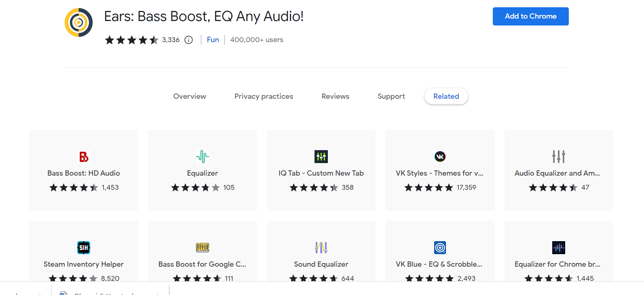The width and height of the screenshot is (644, 295).
Task: Click the Ears: Bass Boost, EQ Any Audio! heading
Action: (x=204, y=17)
